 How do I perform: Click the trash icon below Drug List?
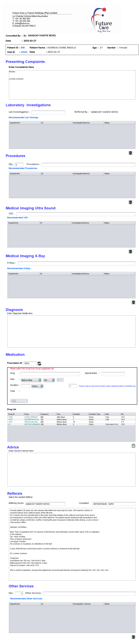[133, 446]
